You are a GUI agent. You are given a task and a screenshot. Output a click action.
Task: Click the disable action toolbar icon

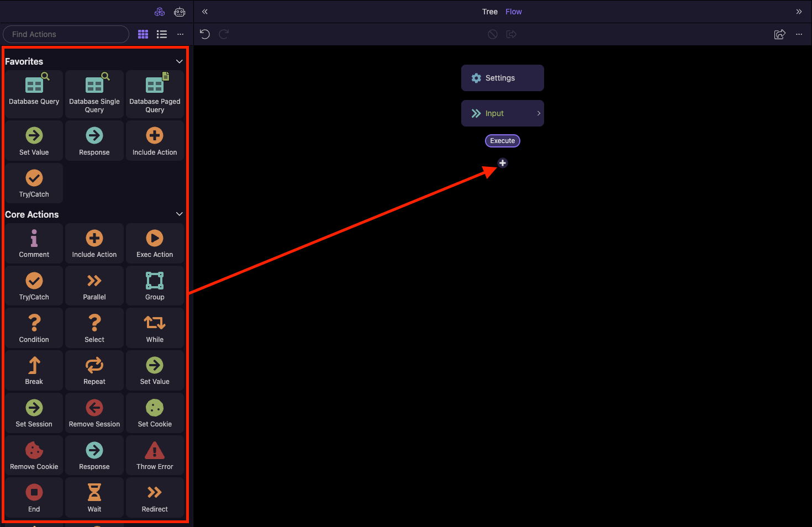click(x=493, y=34)
